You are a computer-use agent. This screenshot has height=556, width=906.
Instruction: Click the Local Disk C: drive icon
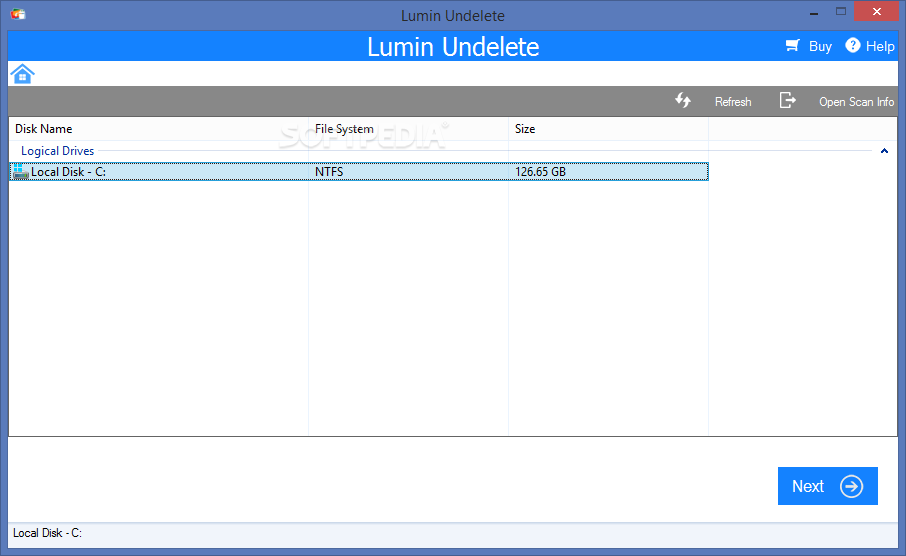20,172
